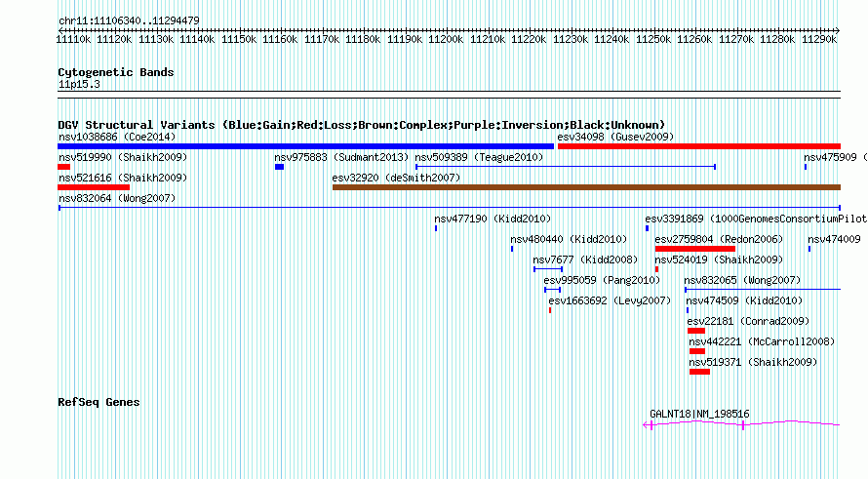Screen dimensions: 868x479
Task: Select the nsv975883 (Sudmant2013) blue variant block
Action: click(x=279, y=167)
